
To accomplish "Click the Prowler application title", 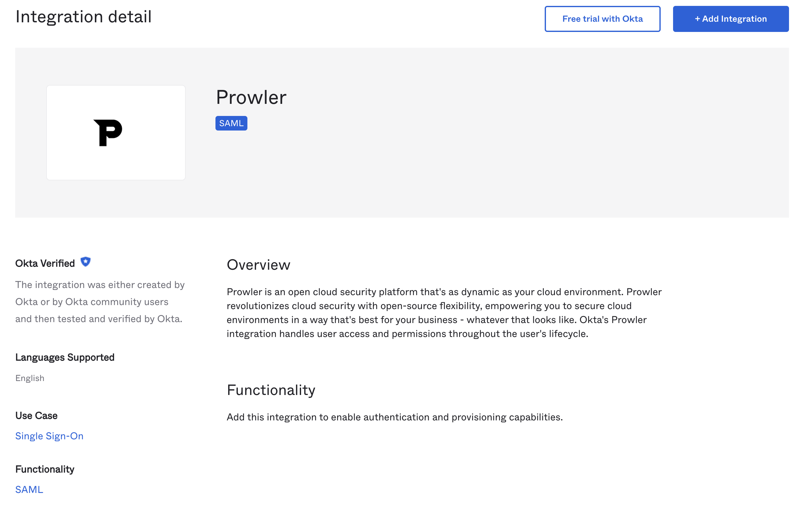I will [x=251, y=97].
